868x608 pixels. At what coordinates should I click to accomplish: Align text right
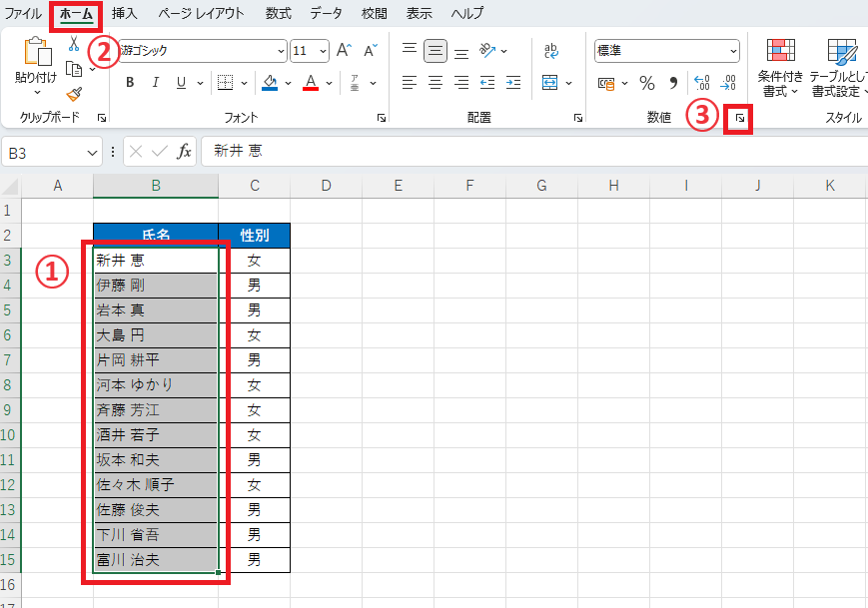[x=461, y=83]
